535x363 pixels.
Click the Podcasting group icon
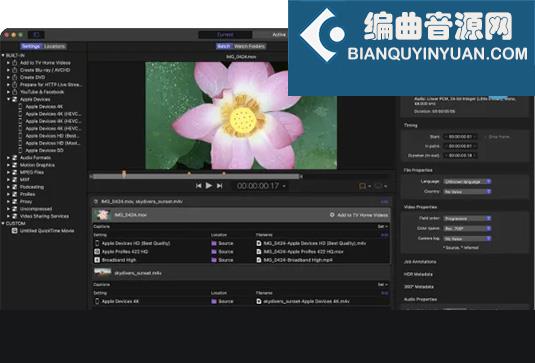tap(15, 187)
